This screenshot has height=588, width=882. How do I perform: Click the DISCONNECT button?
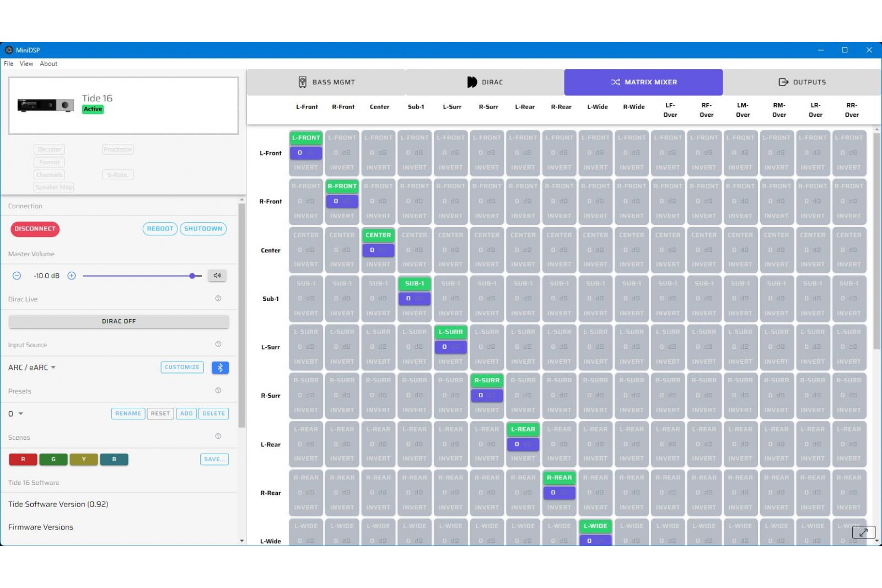[35, 229]
